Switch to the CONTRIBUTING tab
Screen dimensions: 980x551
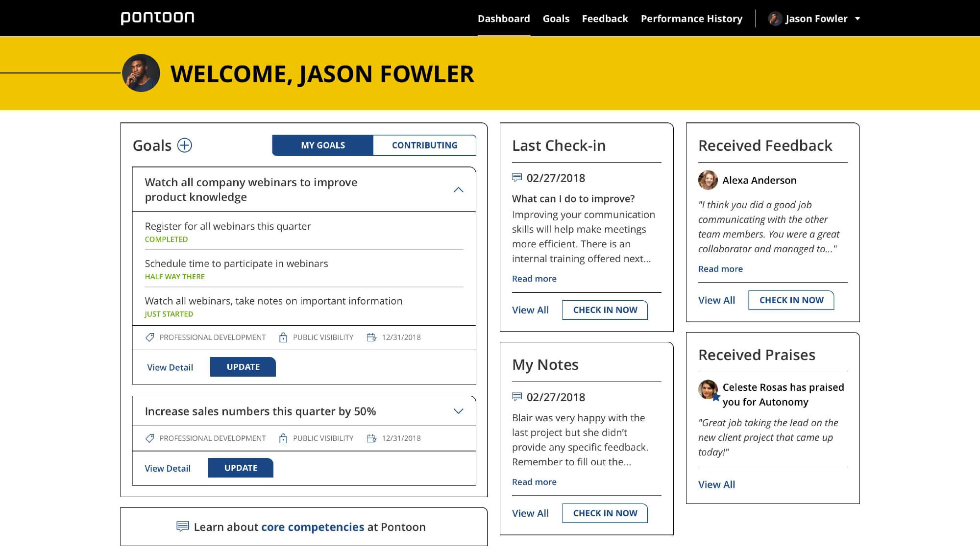pyautogui.click(x=425, y=144)
